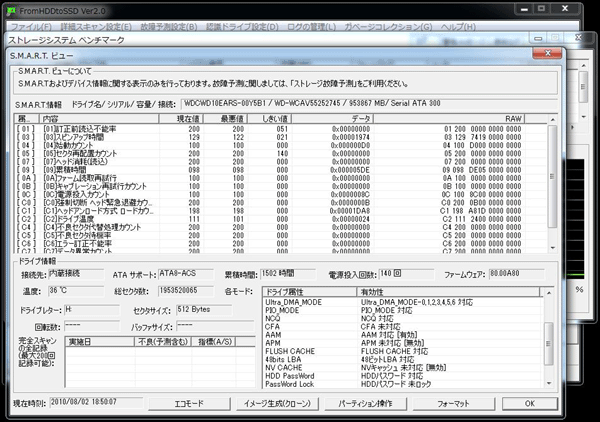Click the パーティション操作 button
Image resolution: width=600 pixels, height=422 pixels.
tap(365, 404)
